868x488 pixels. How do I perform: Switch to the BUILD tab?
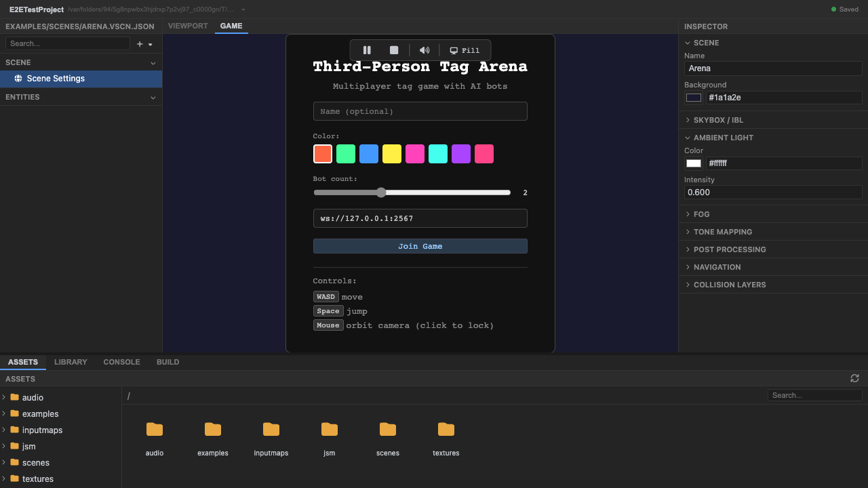tap(167, 362)
